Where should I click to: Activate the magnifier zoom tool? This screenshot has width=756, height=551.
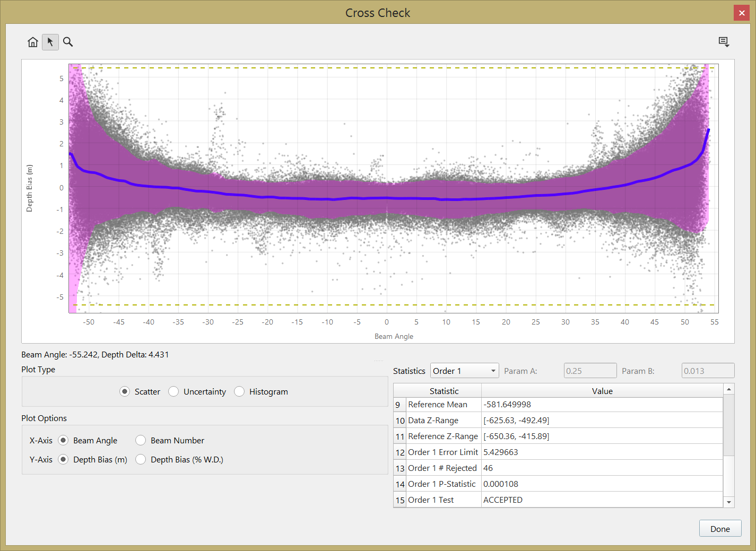pyautogui.click(x=68, y=42)
